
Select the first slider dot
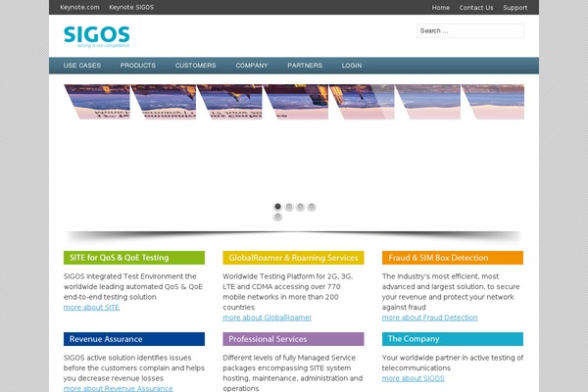pyautogui.click(x=277, y=207)
